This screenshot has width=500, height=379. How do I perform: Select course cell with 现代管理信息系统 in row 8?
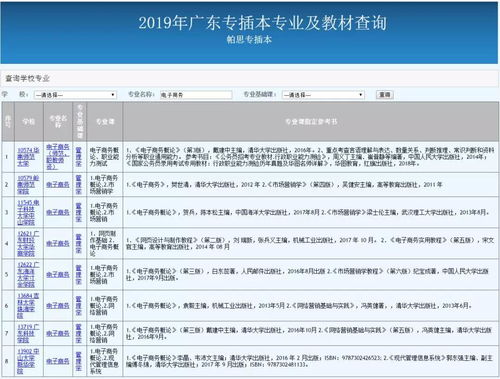104,361
